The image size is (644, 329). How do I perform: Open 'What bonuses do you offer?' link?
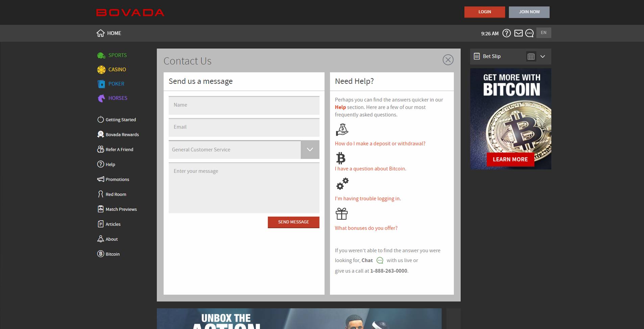click(x=366, y=228)
